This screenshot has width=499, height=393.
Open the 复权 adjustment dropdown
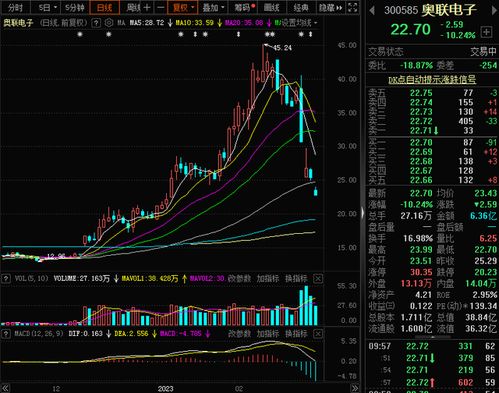tap(183, 7)
